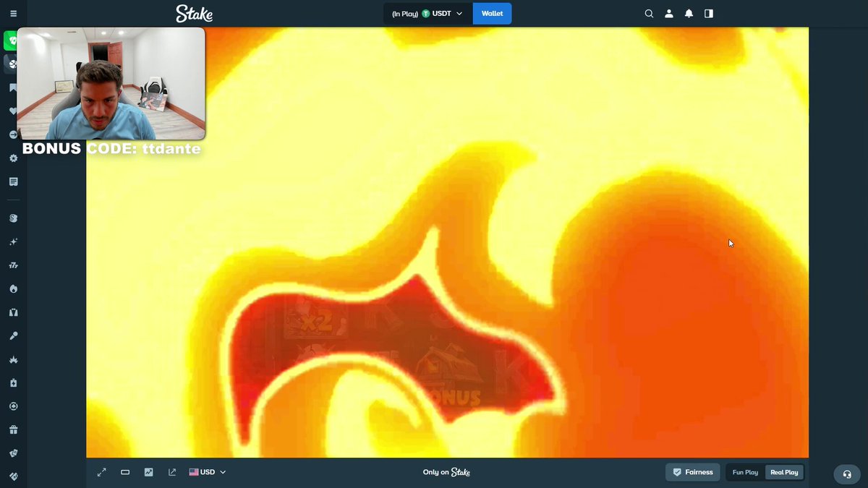Screen dimensions: 868x488
Task: Open the hamburger menu
Action: click(x=13, y=14)
